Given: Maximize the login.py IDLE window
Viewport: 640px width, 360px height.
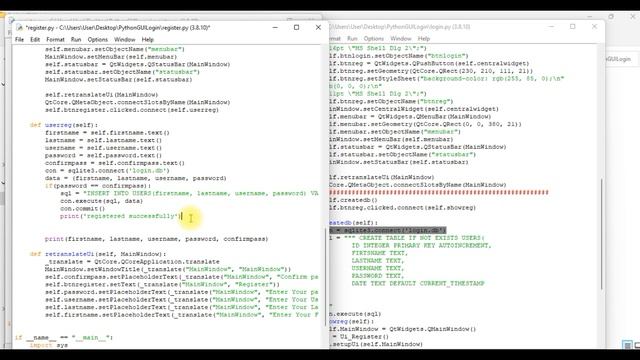Looking at the screenshot, I should [573, 27].
